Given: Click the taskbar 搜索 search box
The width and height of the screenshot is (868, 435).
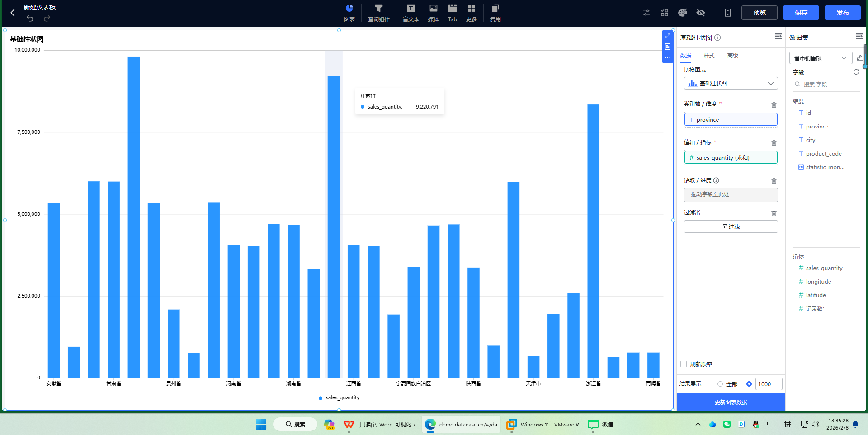Looking at the screenshot, I should 296,424.
